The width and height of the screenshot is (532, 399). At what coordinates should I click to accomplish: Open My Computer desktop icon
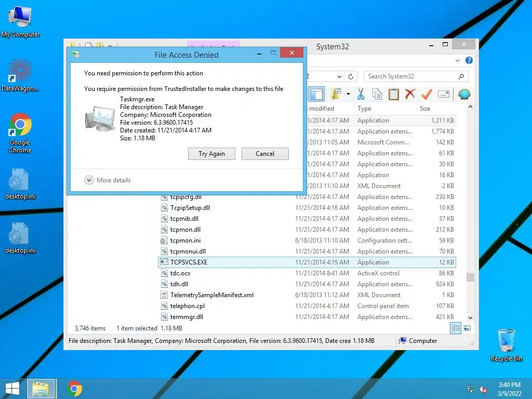click(20, 22)
